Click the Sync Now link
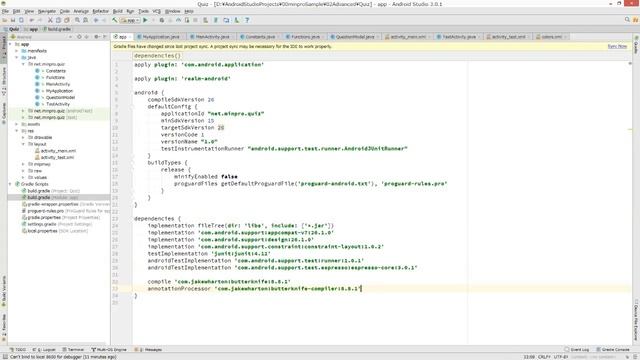This screenshot has height=360, width=640. tap(617, 47)
